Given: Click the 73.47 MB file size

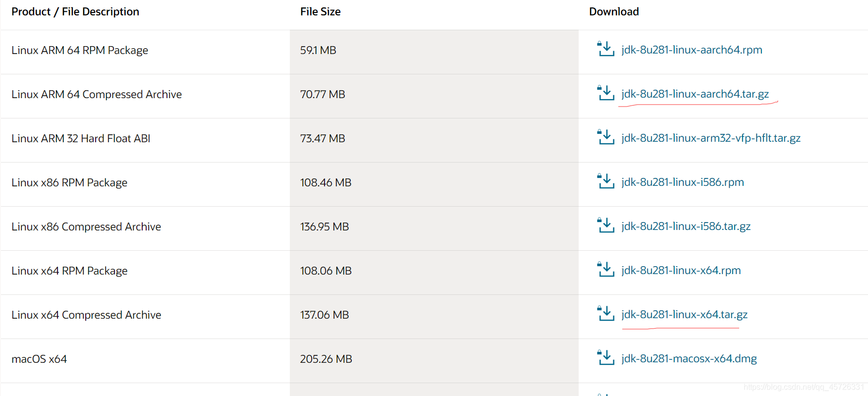Looking at the screenshot, I should [x=323, y=139].
